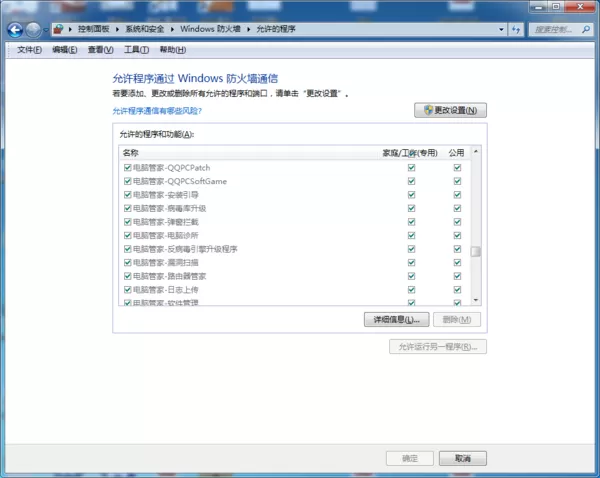Click 控制面板 in the breadcrumb
The width and height of the screenshot is (600, 478).
pyautogui.click(x=94, y=29)
